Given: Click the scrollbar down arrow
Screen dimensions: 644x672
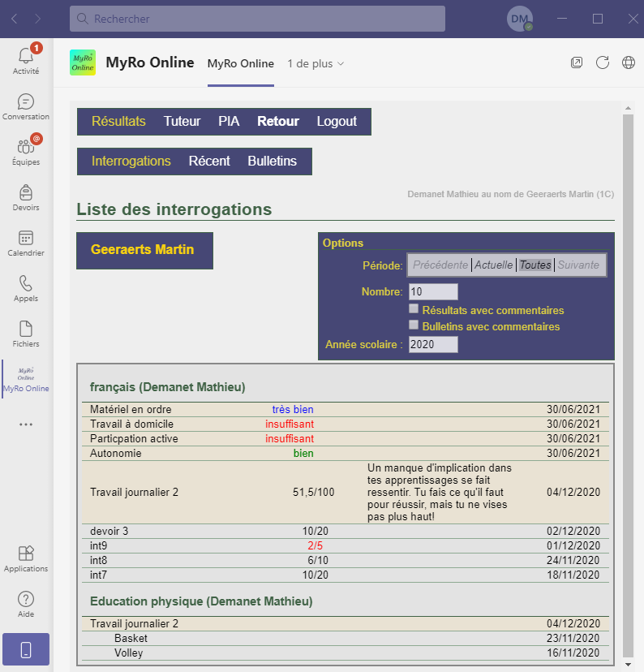Looking at the screenshot, I should click(x=628, y=664).
